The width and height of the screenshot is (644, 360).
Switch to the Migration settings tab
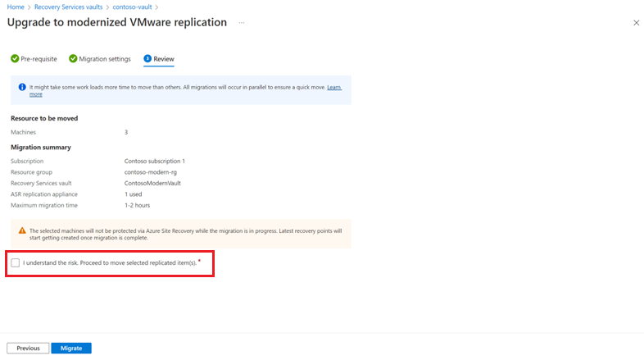[x=100, y=59]
